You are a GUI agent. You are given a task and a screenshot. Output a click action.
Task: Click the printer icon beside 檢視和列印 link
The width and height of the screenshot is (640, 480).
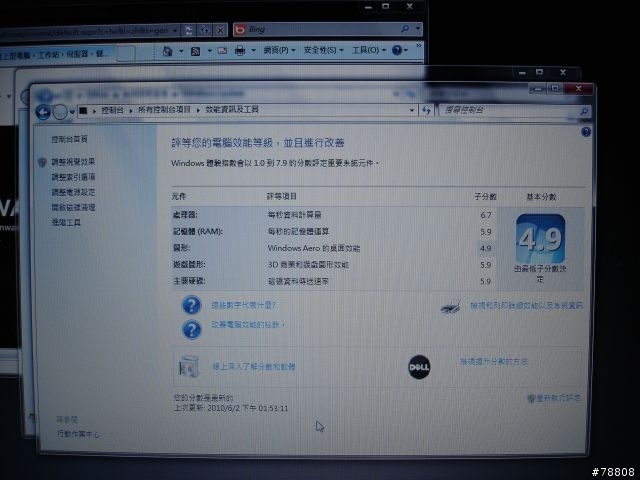pos(451,306)
